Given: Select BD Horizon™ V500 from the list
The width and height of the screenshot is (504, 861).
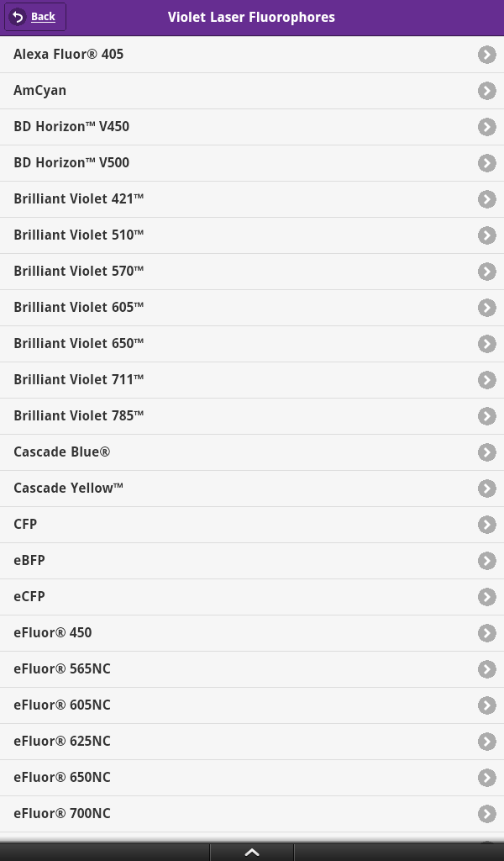Looking at the screenshot, I should pyautogui.click(x=71, y=163).
